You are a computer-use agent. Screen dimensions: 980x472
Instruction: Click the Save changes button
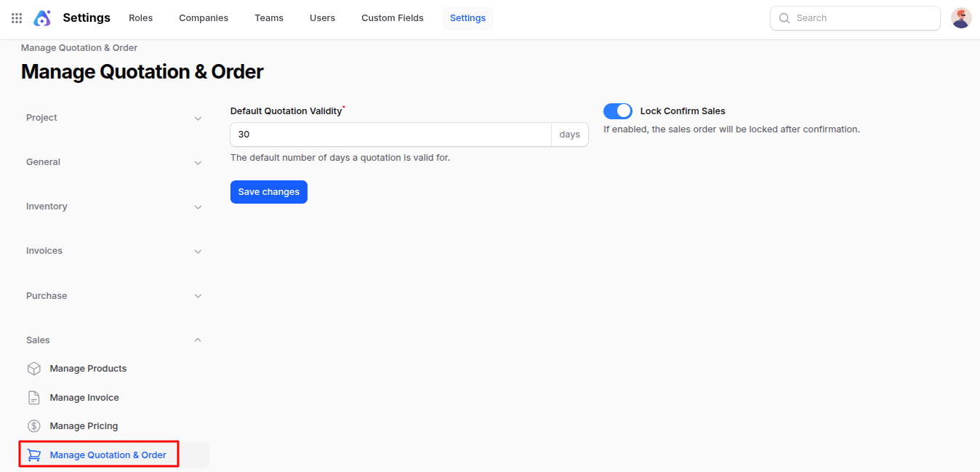[268, 191]
